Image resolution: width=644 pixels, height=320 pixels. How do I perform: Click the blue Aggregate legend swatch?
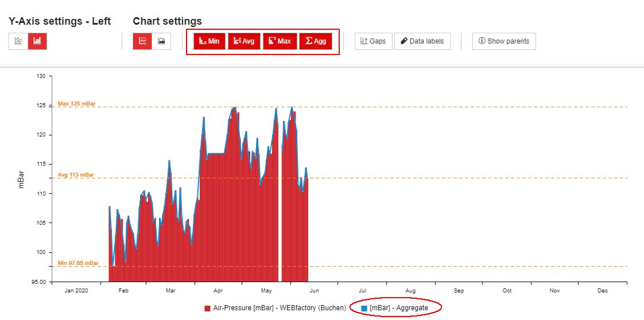click(x=364, y=308)
